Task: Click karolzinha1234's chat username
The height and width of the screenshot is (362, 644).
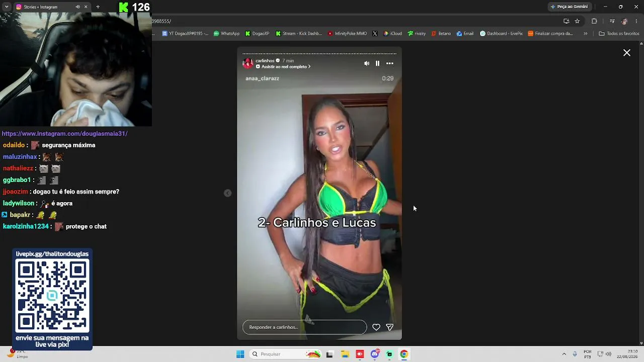Action: point(26,227)
